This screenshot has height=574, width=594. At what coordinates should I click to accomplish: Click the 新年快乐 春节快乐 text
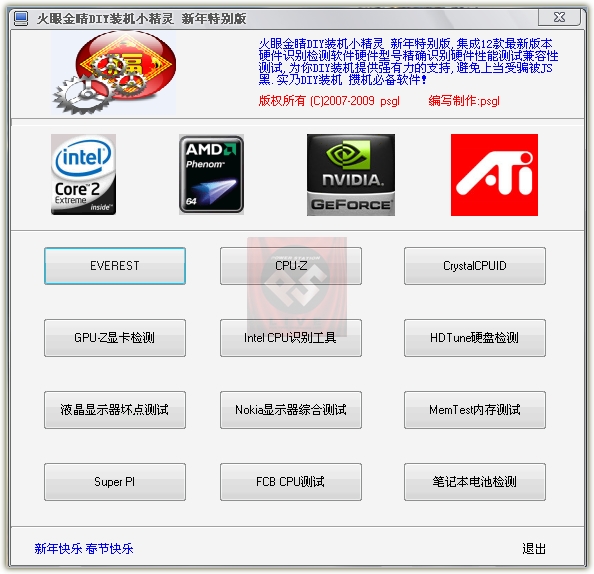84,548
